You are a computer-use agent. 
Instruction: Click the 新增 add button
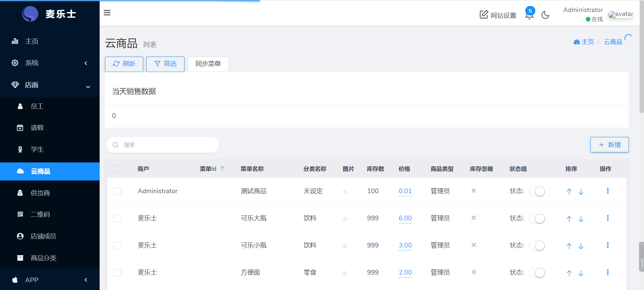[609, 145]
